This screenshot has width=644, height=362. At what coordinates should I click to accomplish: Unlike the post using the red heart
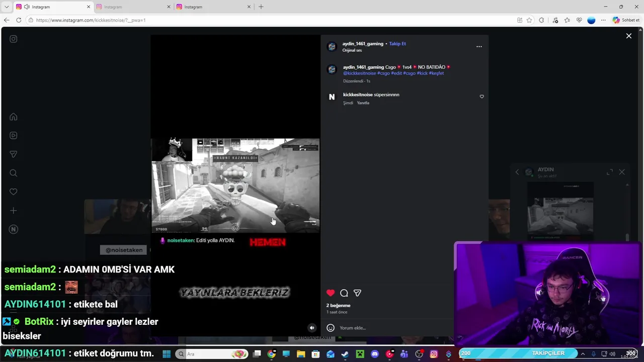pos(331,293)
